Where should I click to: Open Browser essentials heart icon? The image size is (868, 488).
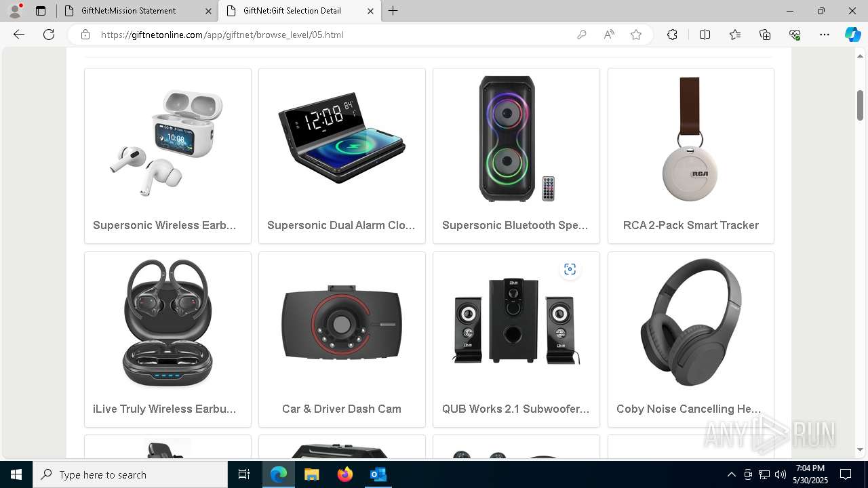click(x=795, y=35)
